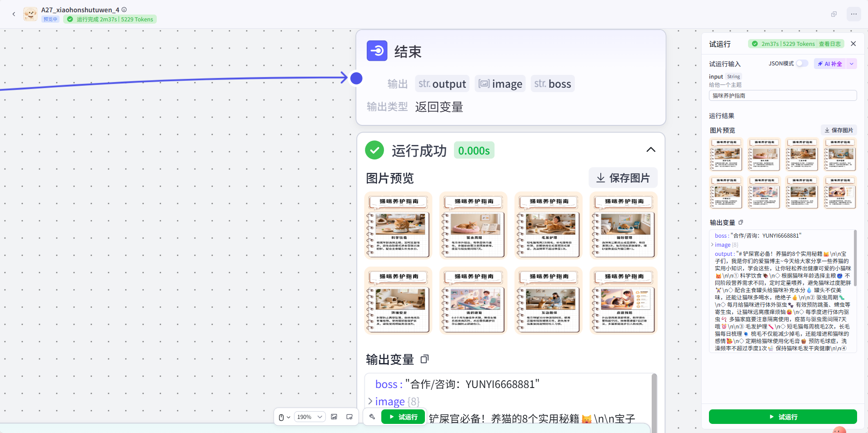Click the 2m37s | 5229 Tokens sidebar badge
Screen dimensions: 868x433
coord(788,44)
